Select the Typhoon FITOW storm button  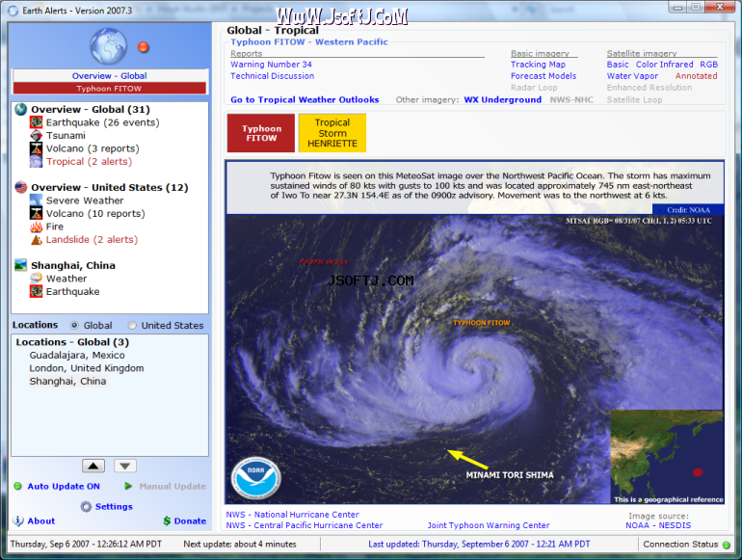tap(261, 133)
